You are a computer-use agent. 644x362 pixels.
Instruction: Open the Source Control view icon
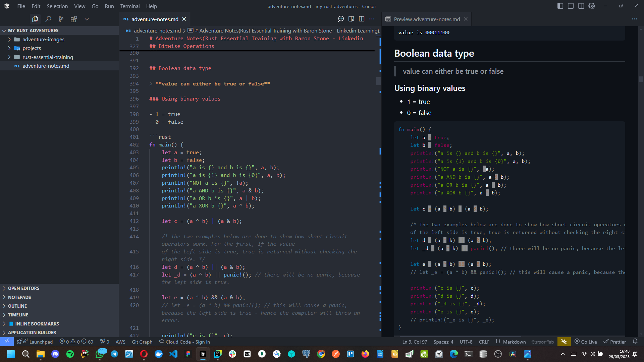coord(61,19)
